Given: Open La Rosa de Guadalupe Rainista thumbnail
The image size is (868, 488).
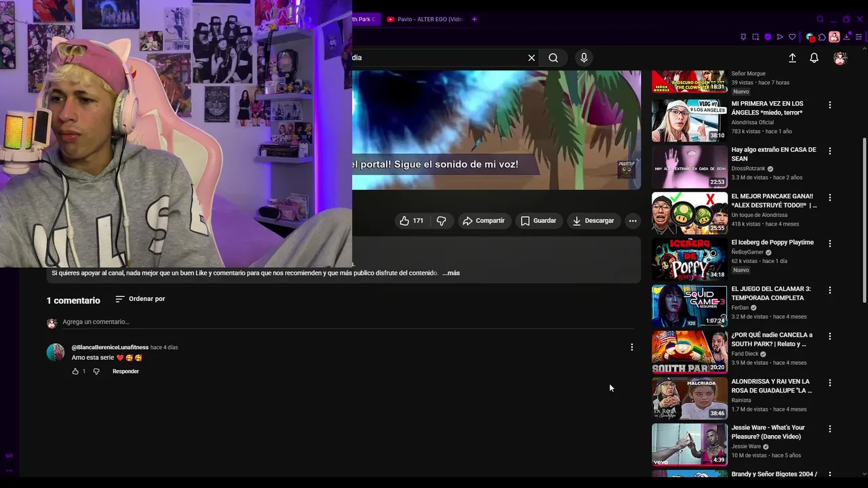Looking at the screenshot, I should pos(690,399).
